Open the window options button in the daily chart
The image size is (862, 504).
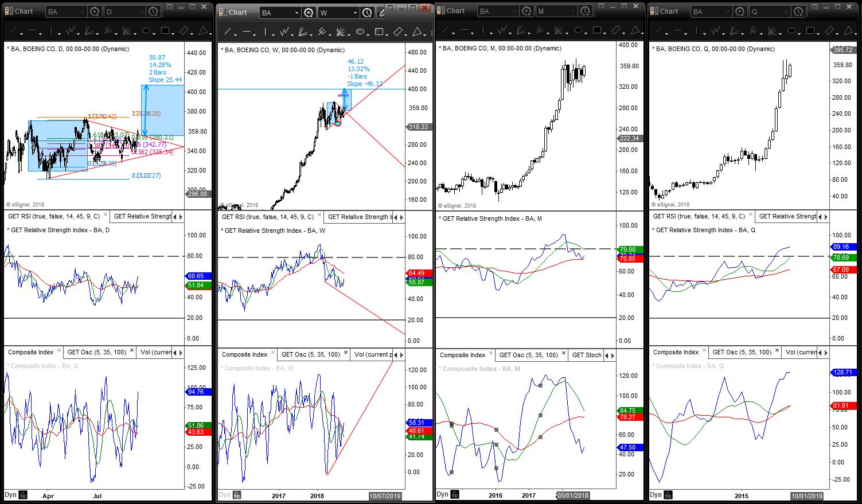[170, 7]
